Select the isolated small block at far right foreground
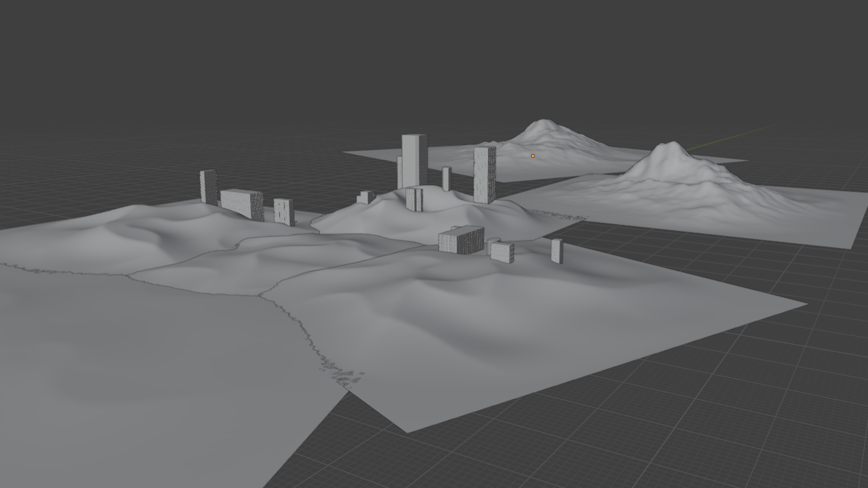The width and height of the screenshot is (868, 488). coord(557,251)
